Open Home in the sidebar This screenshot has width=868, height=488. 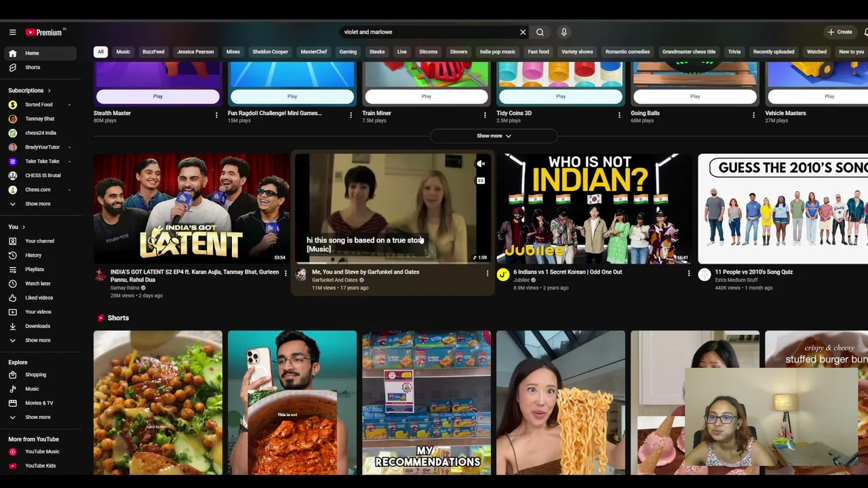coord(41,53)
